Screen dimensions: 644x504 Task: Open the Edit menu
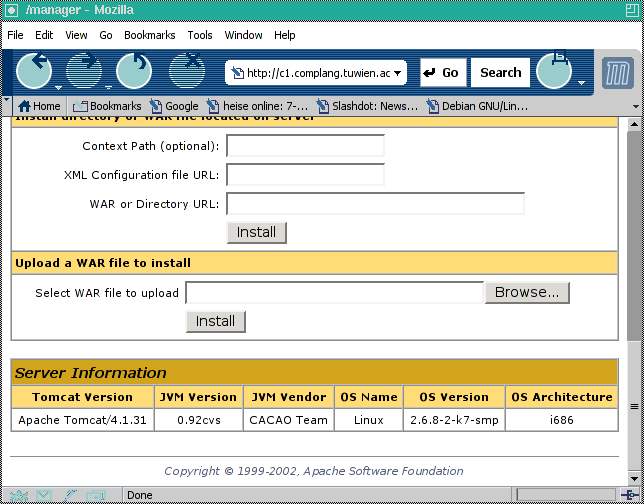coord(44,35)
